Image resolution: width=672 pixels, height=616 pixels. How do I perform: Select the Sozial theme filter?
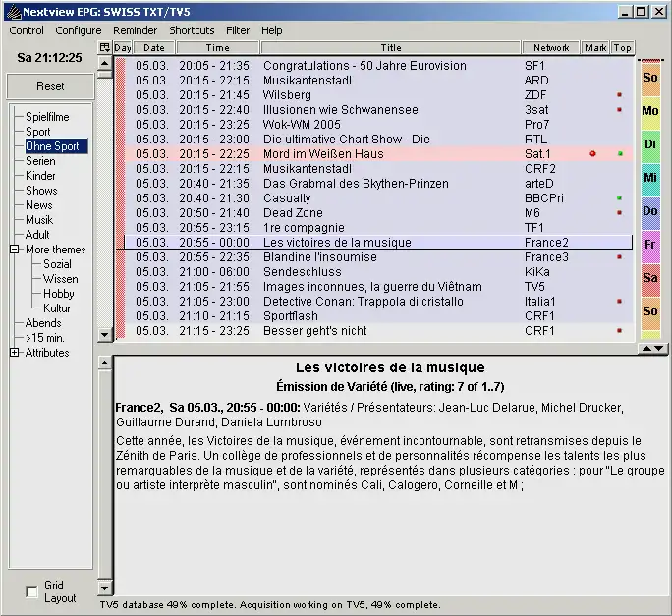pyautogui.click(x=57, y=264)
